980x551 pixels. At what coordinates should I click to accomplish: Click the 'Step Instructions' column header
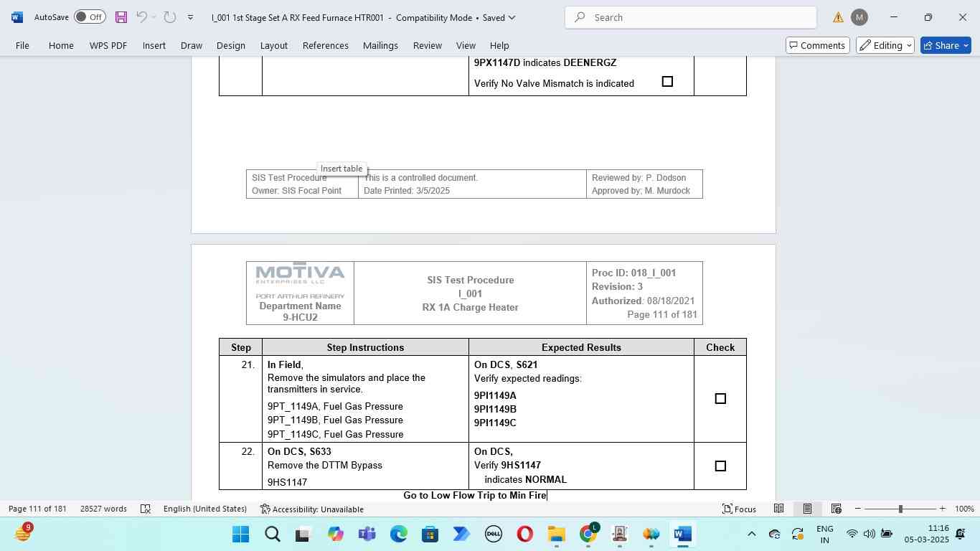tap(365, 348)
